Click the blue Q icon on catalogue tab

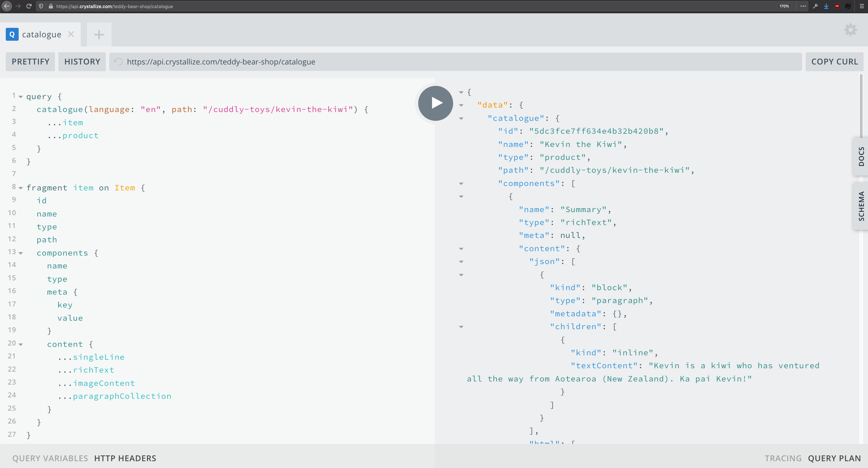point(12,34)
